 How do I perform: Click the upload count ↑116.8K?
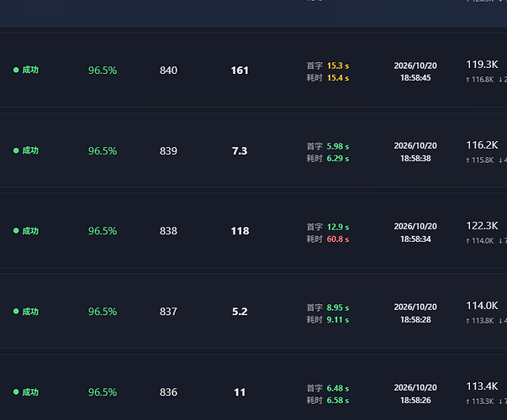(480, 80)
